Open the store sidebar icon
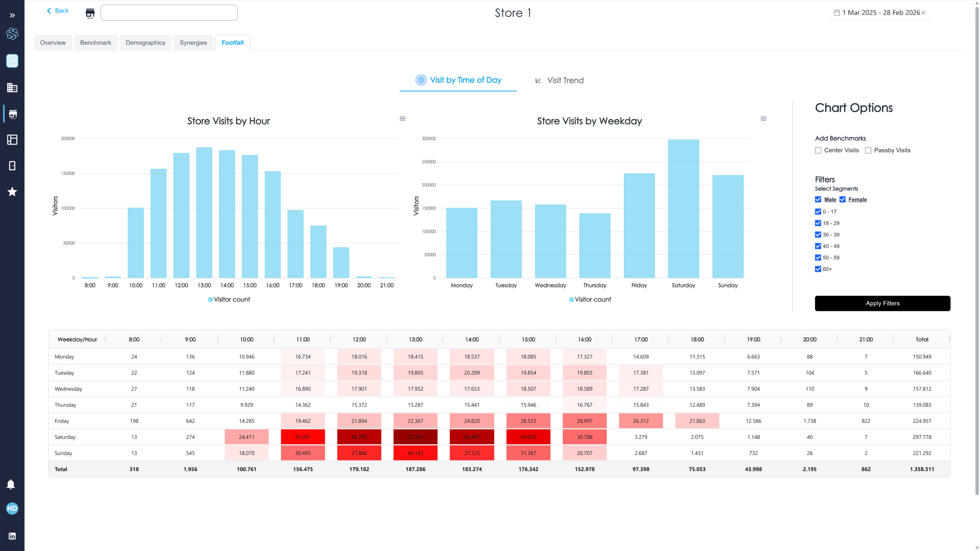The image size is (980, 551). pyautogui.click(x=12, y=114)
